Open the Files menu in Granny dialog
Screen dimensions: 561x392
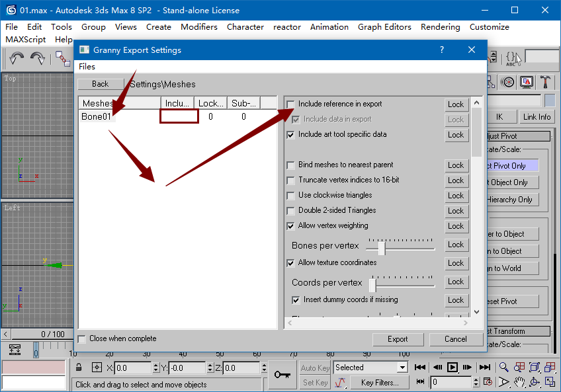click(x=87, y=67)
